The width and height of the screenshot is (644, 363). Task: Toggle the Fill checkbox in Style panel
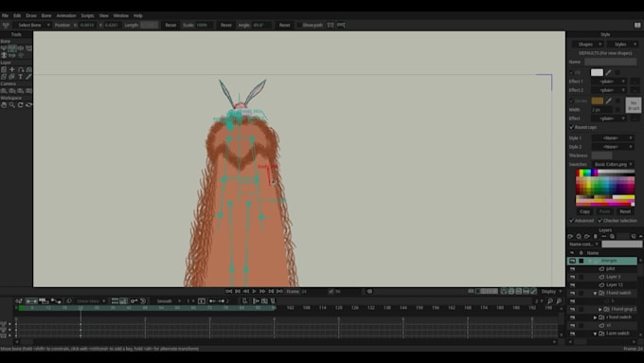(x=571, y=72)
